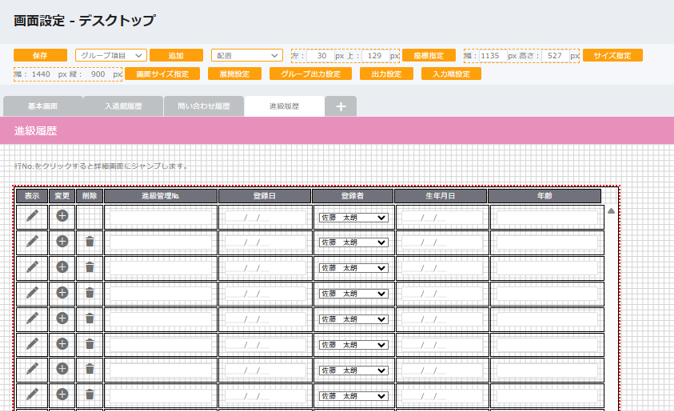Click the 年齢 column header

coord(545,196)
